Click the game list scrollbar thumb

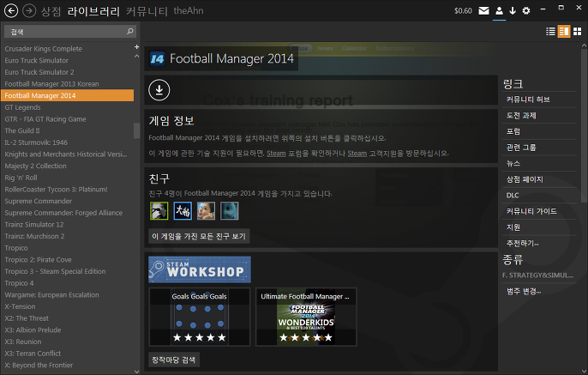[136, 130]
